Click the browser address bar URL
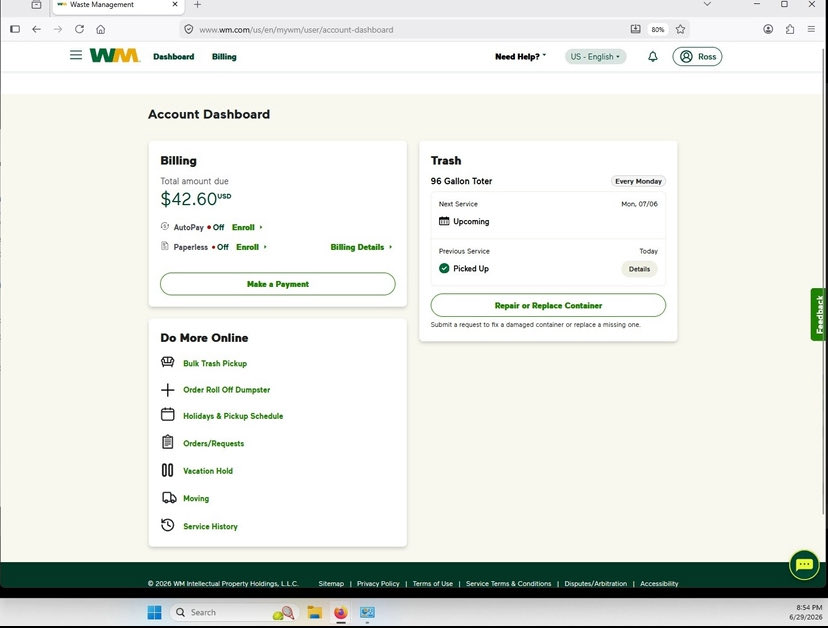Image resolution: width=828 pixels, height=628 pixels. click(x=296, y=30)
